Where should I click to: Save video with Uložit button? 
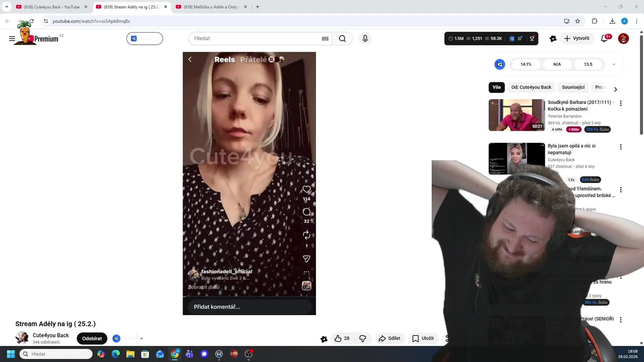(423, 338)
